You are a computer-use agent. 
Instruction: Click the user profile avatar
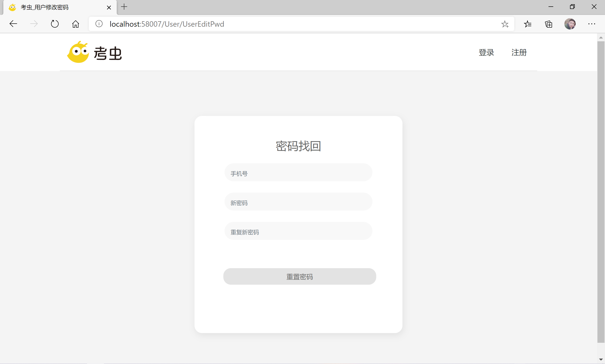click(570, 24)
